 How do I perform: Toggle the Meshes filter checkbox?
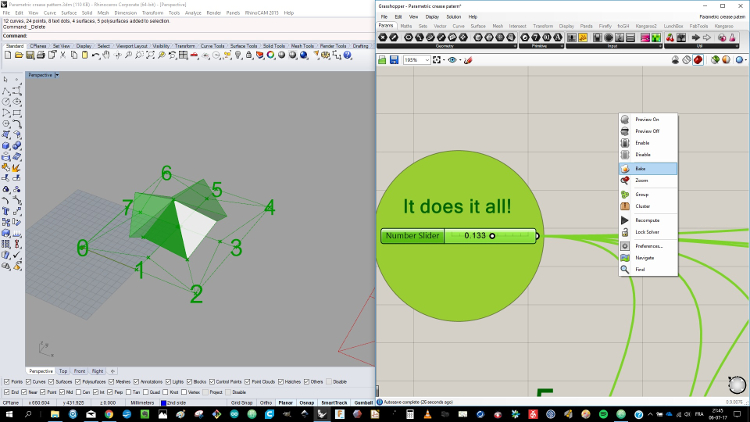point(111,382)
